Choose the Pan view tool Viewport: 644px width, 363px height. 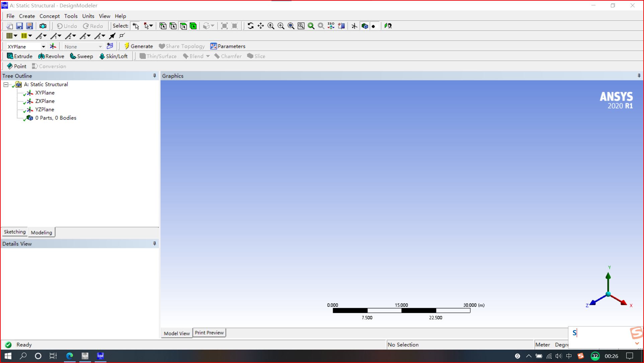pos(260,26)
